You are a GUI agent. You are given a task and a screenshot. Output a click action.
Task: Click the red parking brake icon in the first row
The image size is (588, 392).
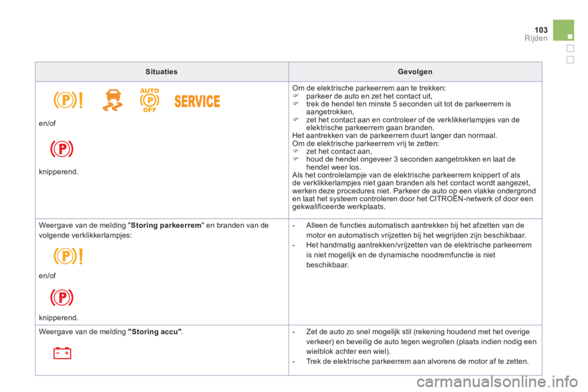click(x=62, y=149)
